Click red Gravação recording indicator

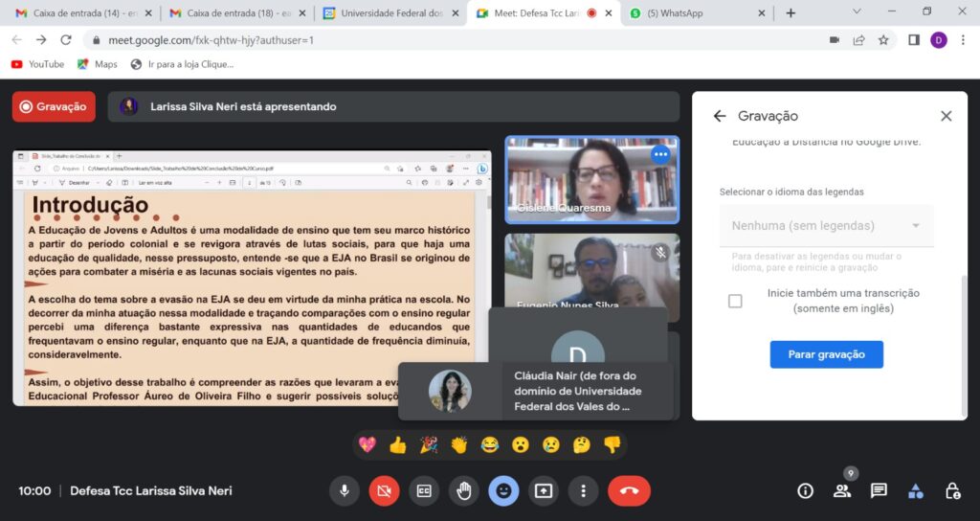point(54,106)
